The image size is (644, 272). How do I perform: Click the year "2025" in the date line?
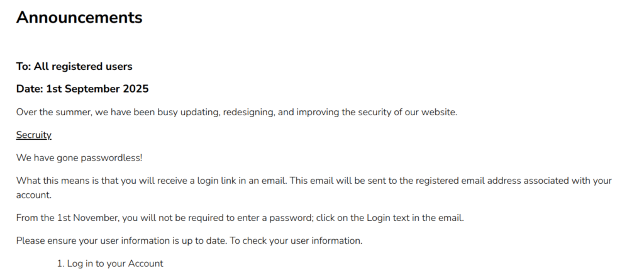(x=135, y=89)
